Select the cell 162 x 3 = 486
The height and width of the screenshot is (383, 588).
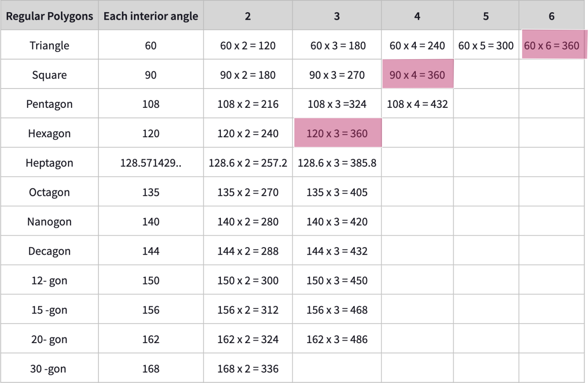pyautogui.click(x=337, y=339)
